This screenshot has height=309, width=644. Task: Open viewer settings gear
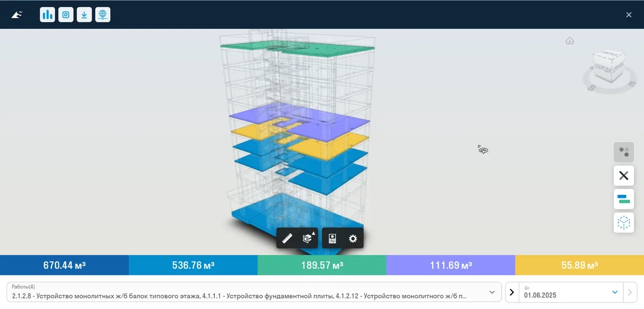pos(353,239)
